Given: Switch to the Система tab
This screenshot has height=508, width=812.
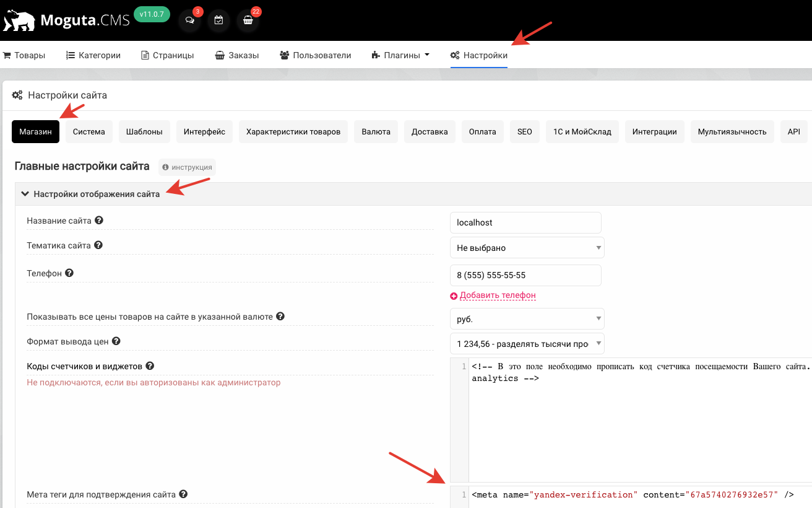Looking at the screenshot, I should pyautogui.click(x=89, y=131).
